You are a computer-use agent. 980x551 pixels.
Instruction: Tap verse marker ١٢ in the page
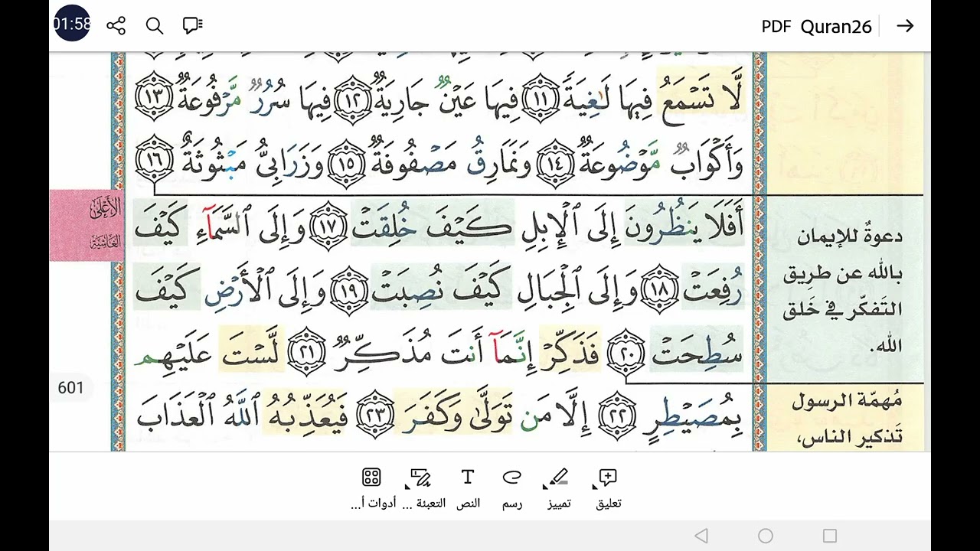[x=351, y=99]
